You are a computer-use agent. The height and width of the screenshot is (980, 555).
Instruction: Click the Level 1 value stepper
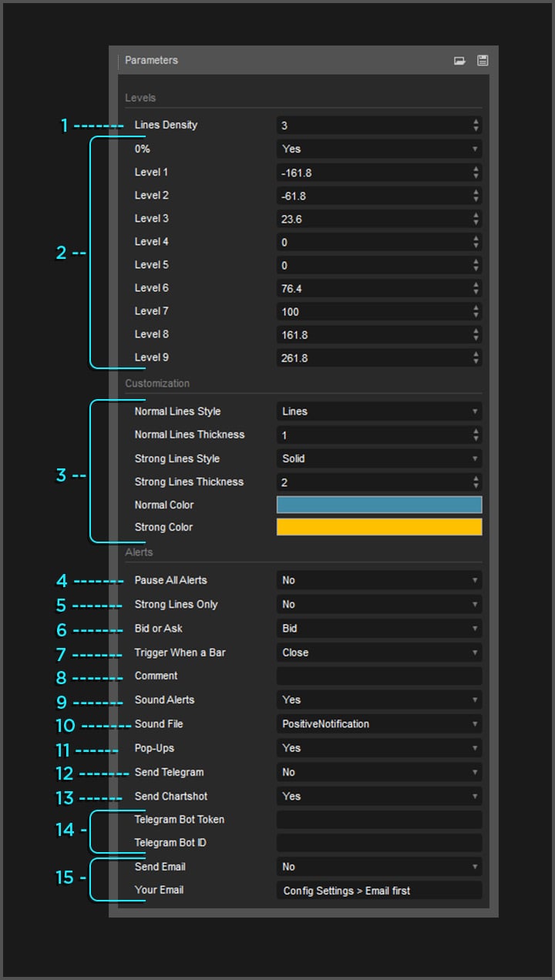tap(476, 172)
